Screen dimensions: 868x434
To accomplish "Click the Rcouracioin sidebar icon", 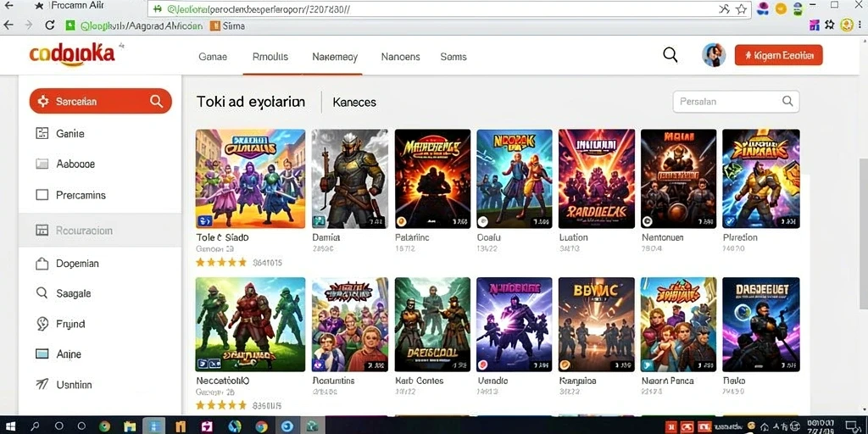I will coord(42,231).
